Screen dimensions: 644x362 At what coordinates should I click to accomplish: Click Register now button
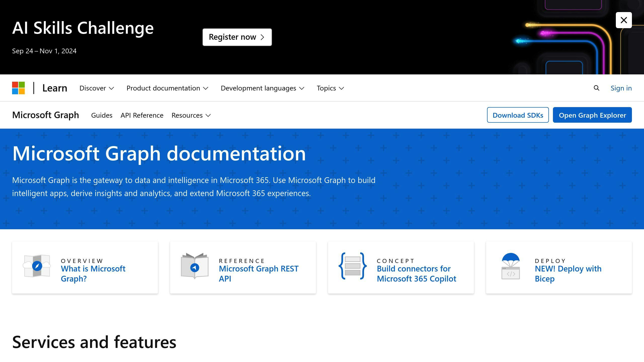[x=237, y=37]
